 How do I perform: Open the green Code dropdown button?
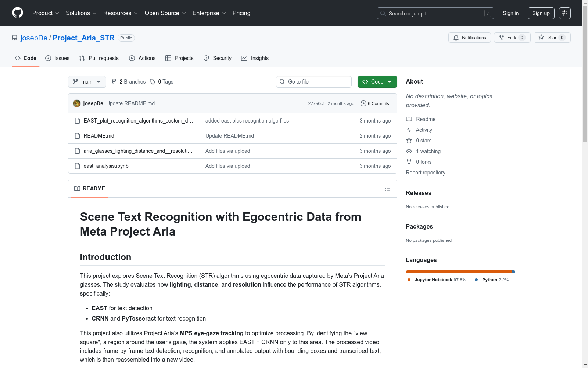377,82
